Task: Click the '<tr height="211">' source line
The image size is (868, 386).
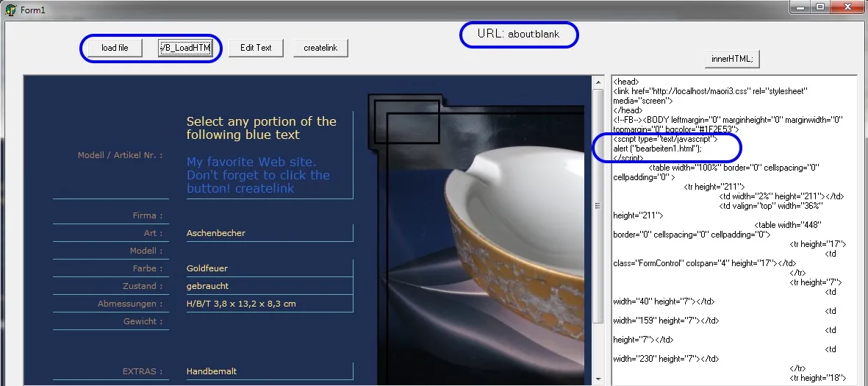Action: click(x=714, y=187)
